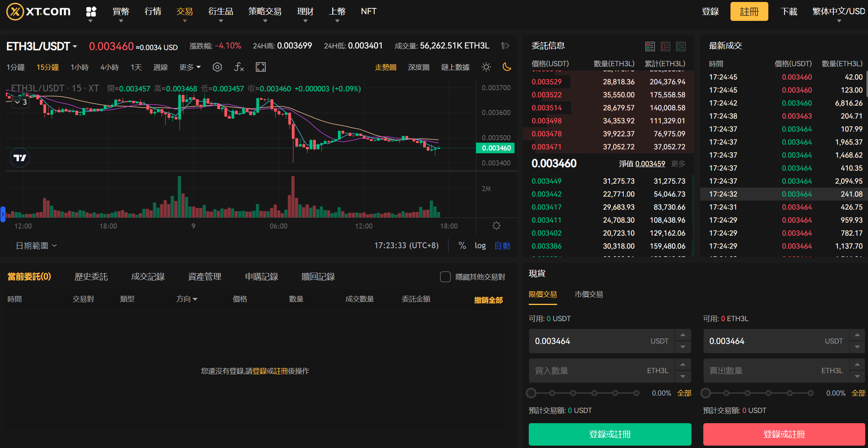
Task: Show buy-orders-only order book icon
Action: pos(681,46)
